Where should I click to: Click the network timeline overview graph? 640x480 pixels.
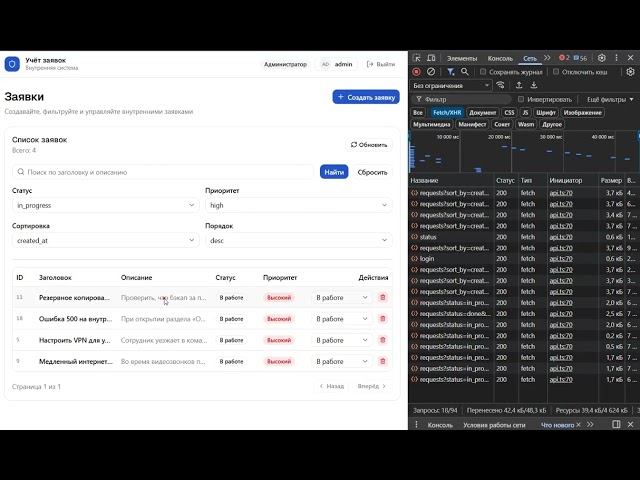coord(524,152)
